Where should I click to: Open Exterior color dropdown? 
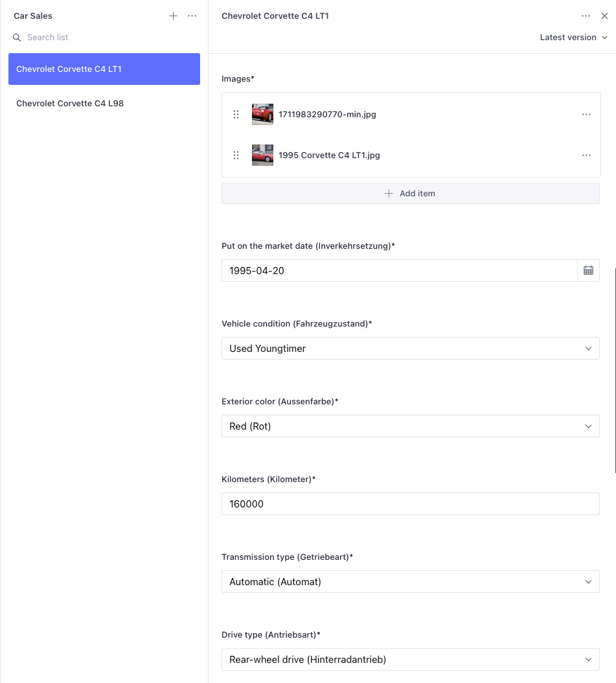[411, 426]
